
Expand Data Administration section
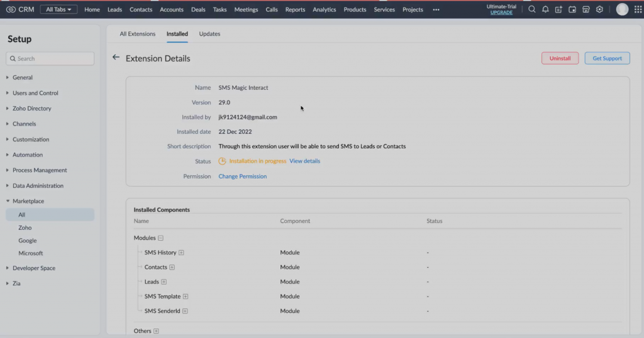tap(8, 185)
